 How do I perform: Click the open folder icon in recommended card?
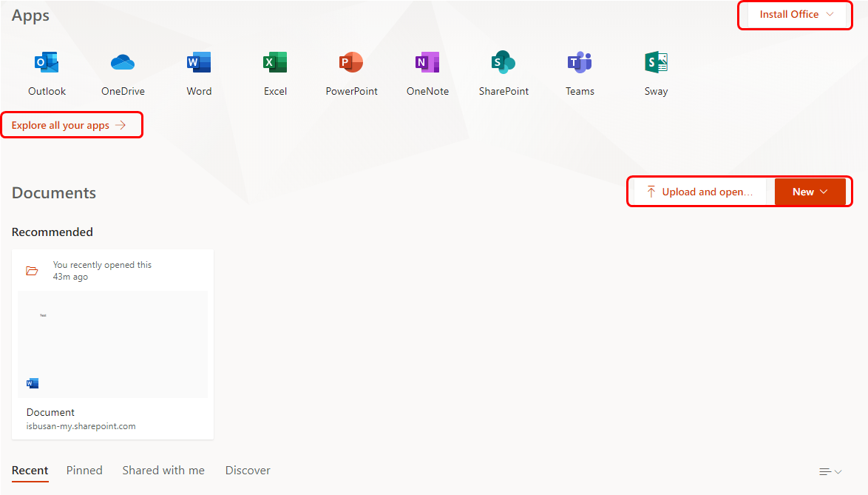(x=32, y=271)
